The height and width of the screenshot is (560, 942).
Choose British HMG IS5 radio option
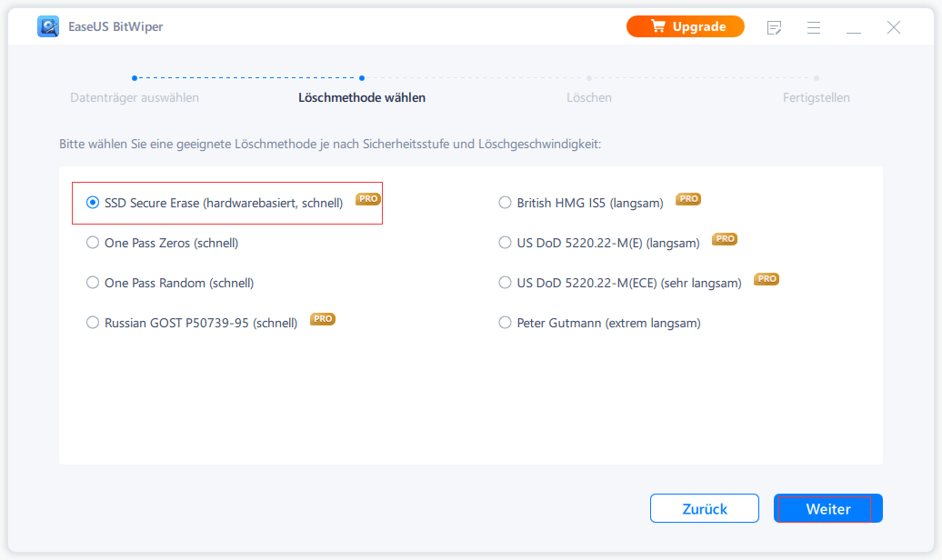pyautogui.click(x=506, y=203)
